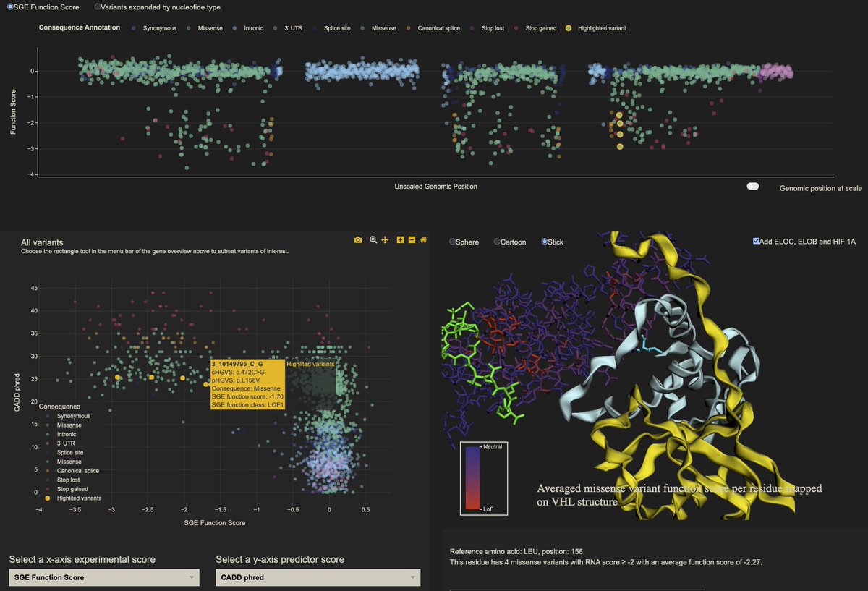Click the zoom out icon

[x=412, y=239]
